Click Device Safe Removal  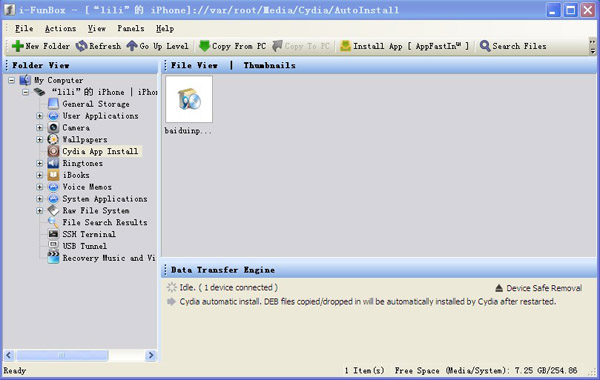[538, 288]
